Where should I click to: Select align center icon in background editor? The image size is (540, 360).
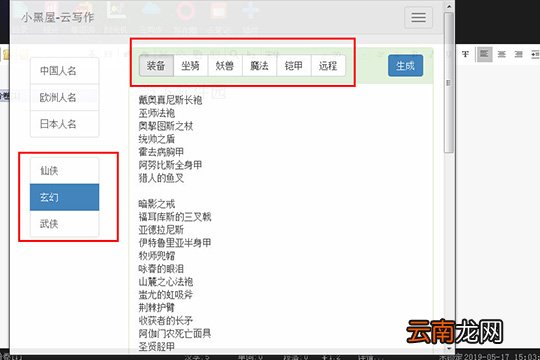tap(501, 54)
